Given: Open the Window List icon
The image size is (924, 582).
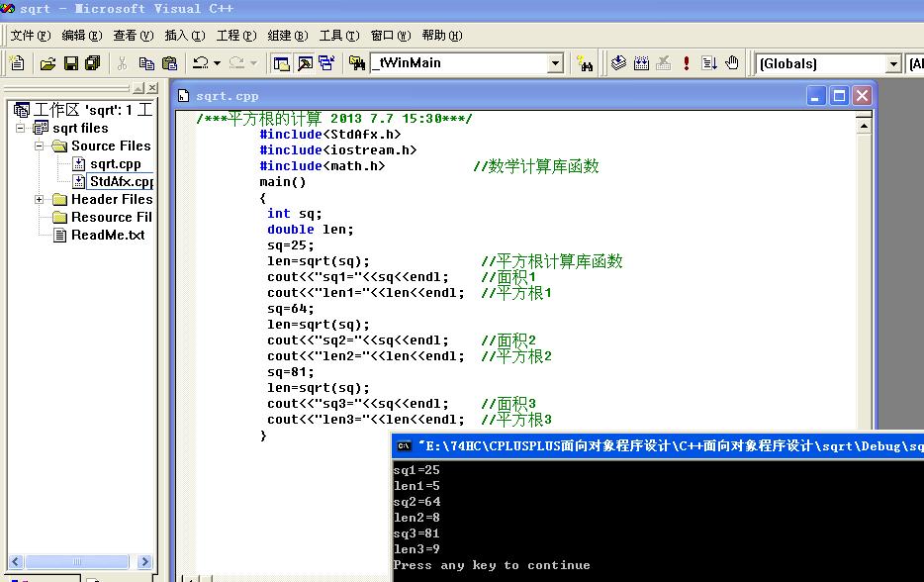Looking at the screenshot, I should [326, 63].
